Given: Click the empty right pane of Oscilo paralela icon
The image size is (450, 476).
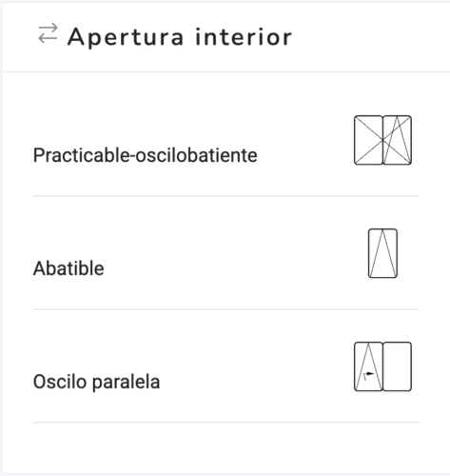Looking at the screenshot, I should [x=398, y=367].
